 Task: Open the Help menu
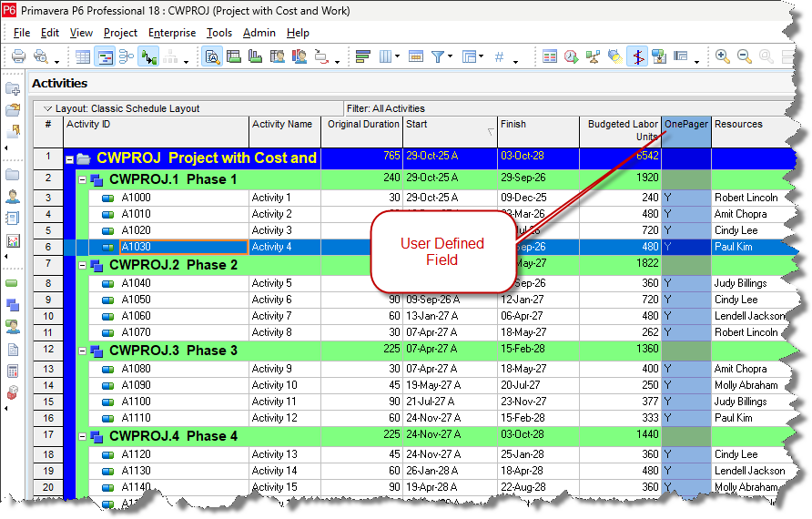(298, 33)
